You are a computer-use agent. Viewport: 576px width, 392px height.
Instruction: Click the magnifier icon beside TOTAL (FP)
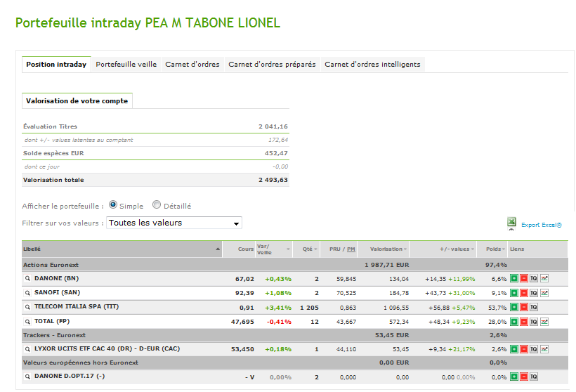click(27, 322)
